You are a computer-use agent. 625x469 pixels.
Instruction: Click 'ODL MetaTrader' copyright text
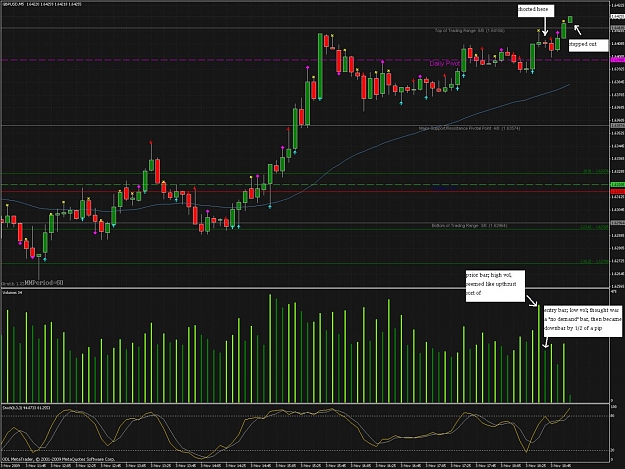[x=58, y=459]
